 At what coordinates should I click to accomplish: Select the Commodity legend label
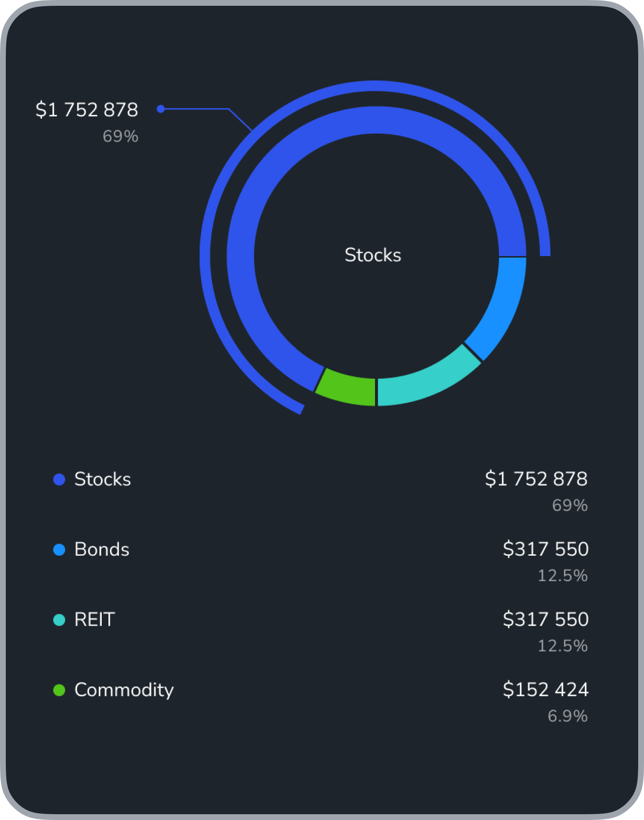(x=124, y=690)
